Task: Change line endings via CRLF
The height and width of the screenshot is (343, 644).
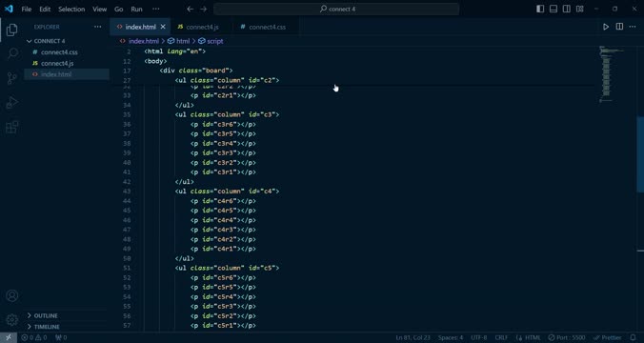Action: point(501,337)
